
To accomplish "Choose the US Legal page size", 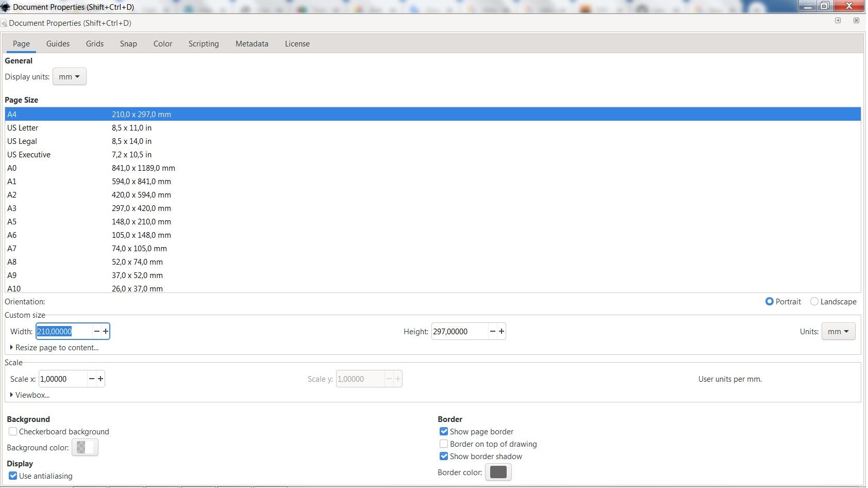I will tap(433, 141).
